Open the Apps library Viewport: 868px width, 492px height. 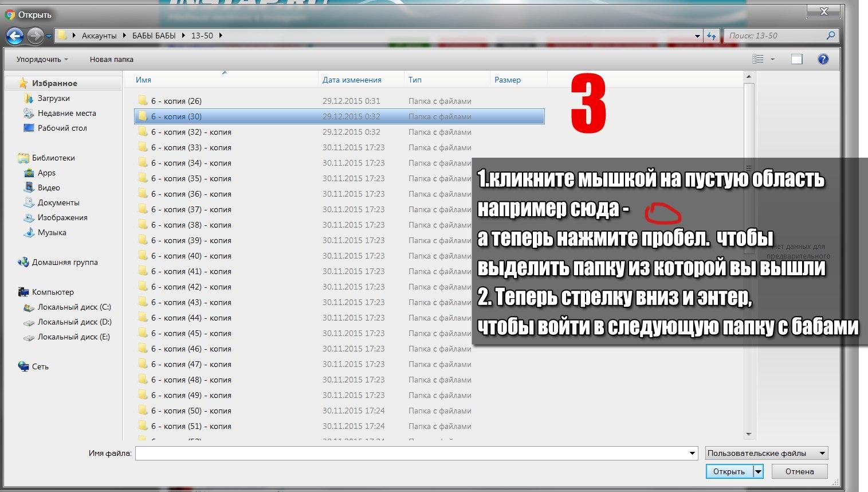[x=46, y=173]
